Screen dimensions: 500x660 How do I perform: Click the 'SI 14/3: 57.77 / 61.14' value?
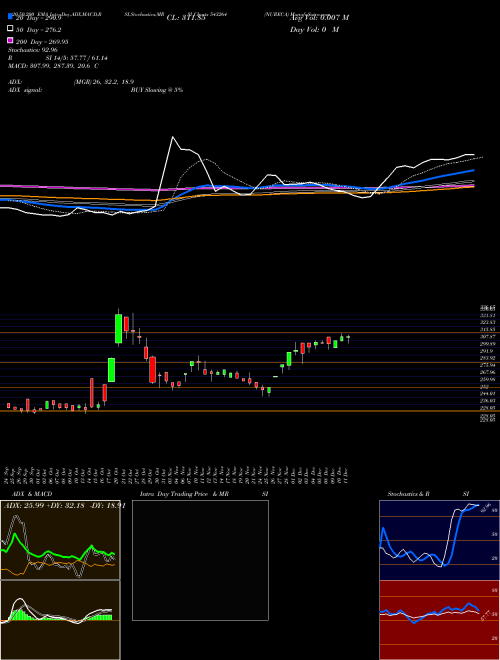click(x=76, y=58)
